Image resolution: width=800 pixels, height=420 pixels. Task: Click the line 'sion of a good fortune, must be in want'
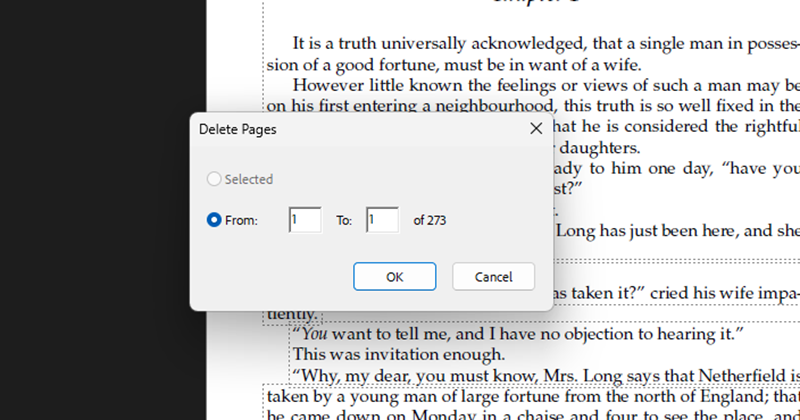pyautogui.click(x=454, y=65)
